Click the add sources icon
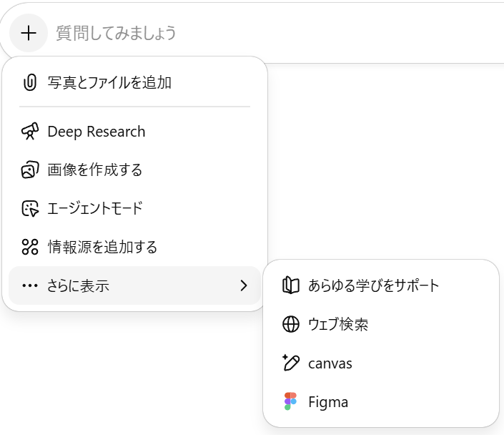 [29, 248]
